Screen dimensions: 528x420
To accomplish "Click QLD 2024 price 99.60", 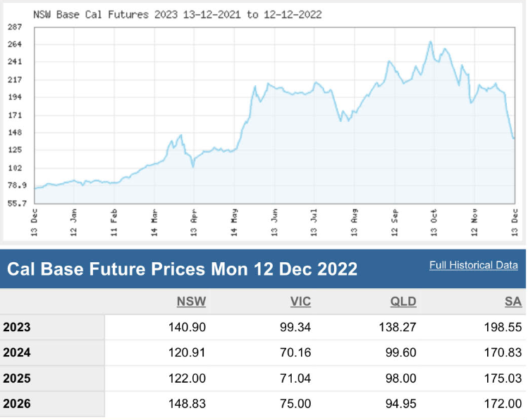I will point(400,352).
